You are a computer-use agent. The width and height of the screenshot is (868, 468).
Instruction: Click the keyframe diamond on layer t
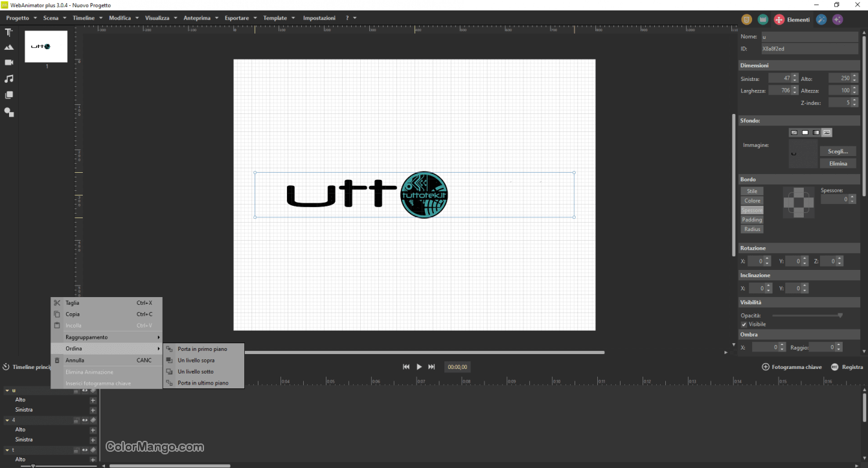[x=93, y=450]
